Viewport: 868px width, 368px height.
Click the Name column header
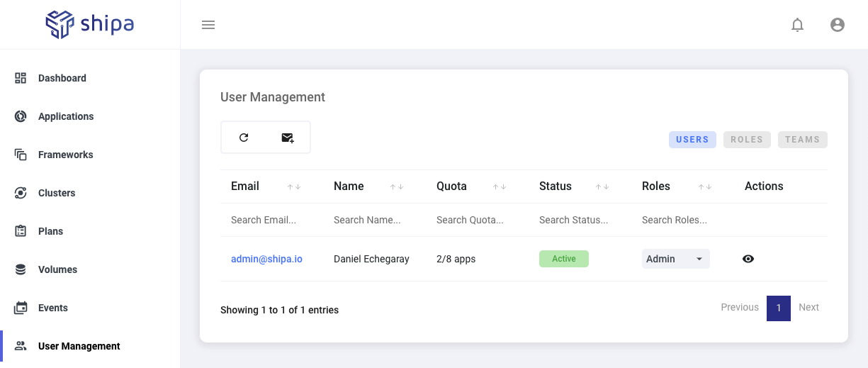point(349,186)
